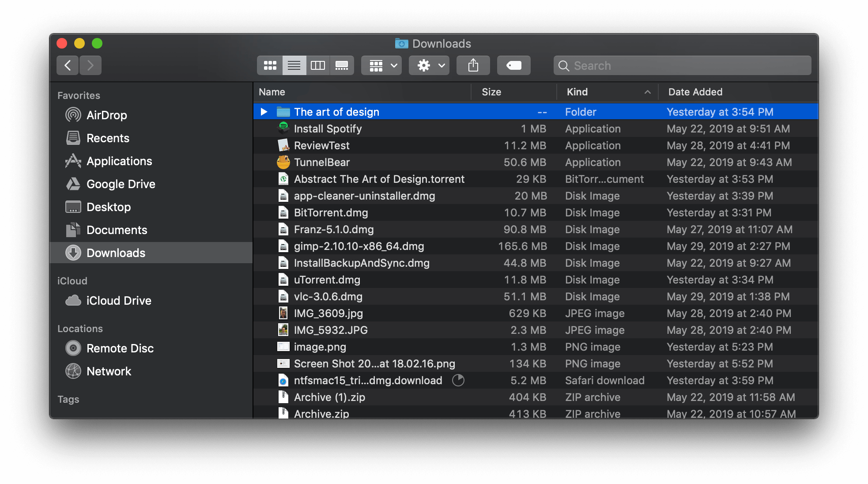This screenshot has width=868, height=484.
Task: Select Abstract The Art of Design.torrent
Action: 380,178
